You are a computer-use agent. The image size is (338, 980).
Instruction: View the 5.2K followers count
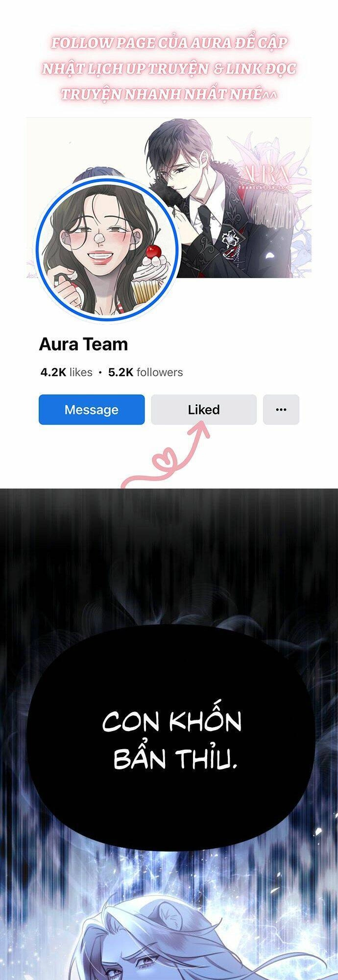[145, 372]
